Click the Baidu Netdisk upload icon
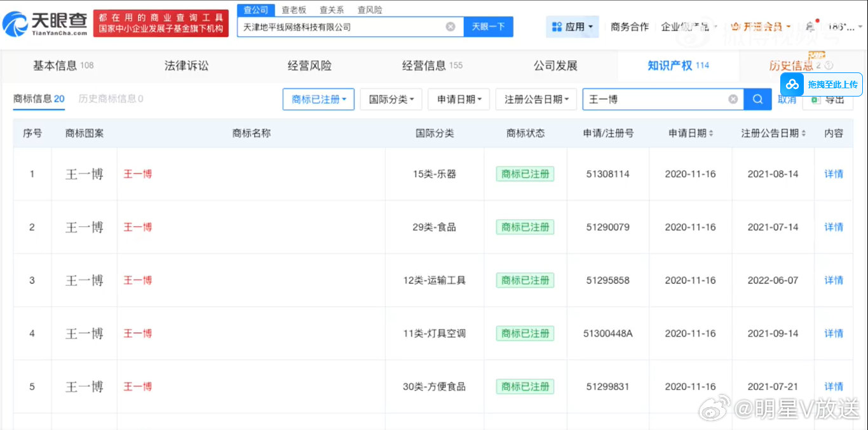Viewport: 868px width, 430px height. (x=792, y=84)
